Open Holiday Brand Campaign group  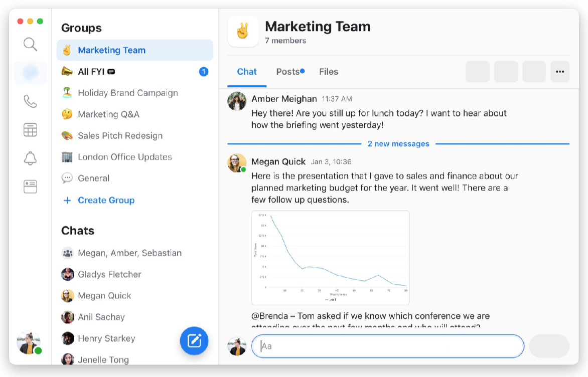127,93
